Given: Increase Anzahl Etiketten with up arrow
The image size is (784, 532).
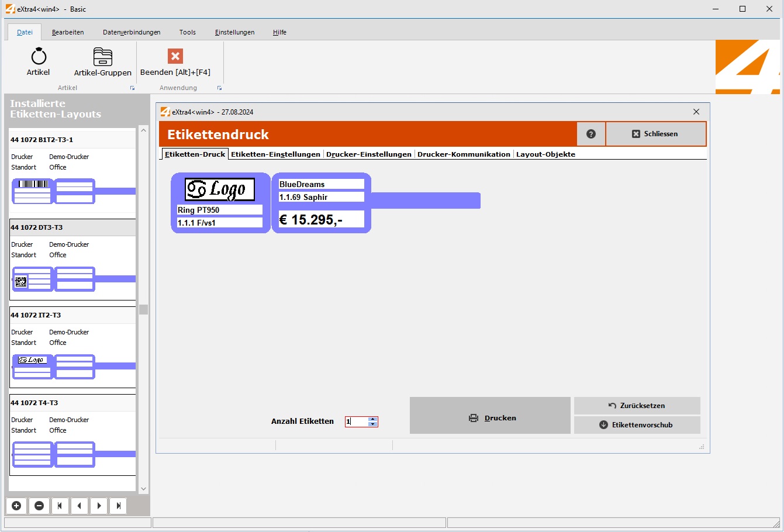Looking at the screenshot, I should (373, 419).
